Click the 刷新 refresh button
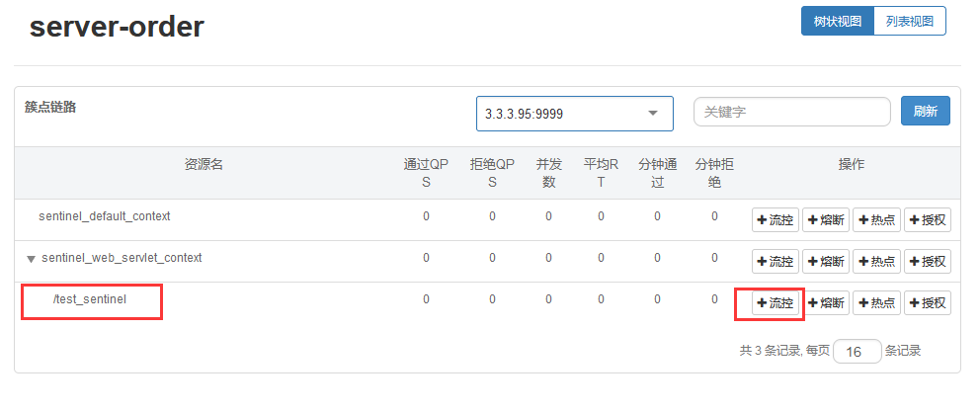The image size is (980, 413). (925, 112)
